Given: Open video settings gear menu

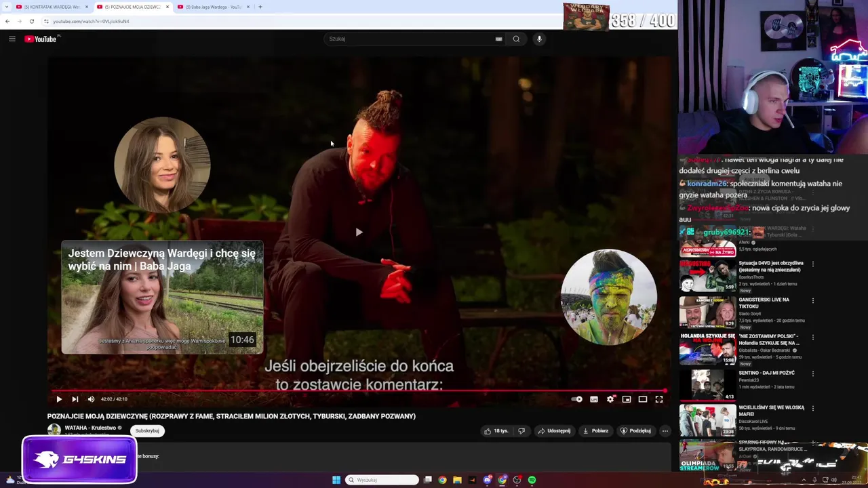Looking at the screenshot, I should pos(610,399).
